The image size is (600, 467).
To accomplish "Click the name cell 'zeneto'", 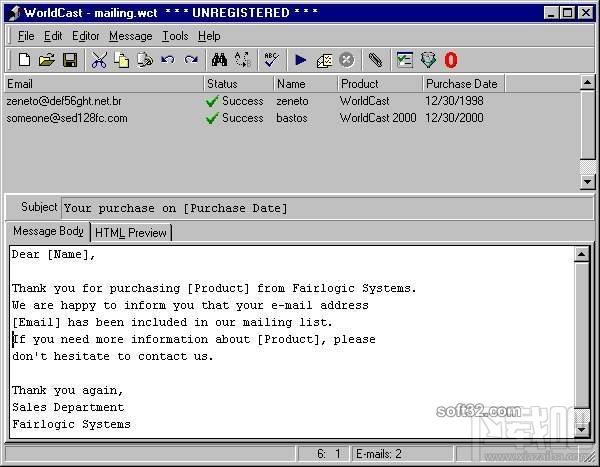I will point(292,101).
